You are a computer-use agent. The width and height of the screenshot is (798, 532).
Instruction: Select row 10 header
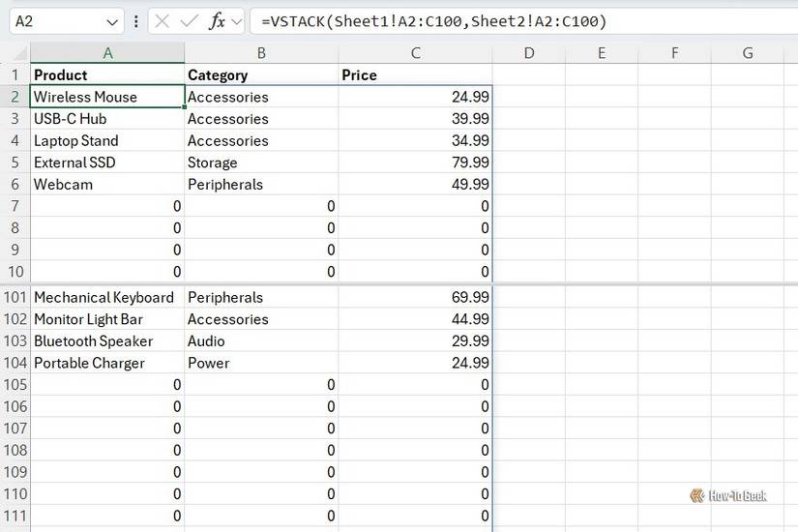15,272
